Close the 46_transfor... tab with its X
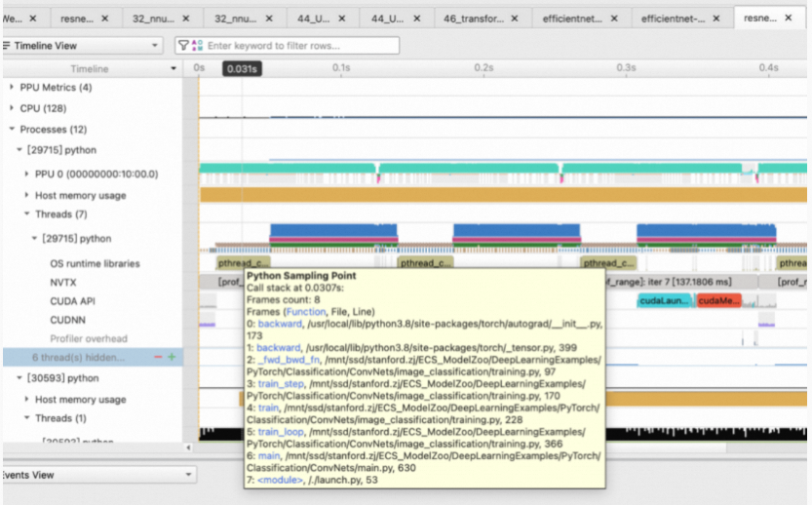This screenshot has height=505, width=812. 517,19
